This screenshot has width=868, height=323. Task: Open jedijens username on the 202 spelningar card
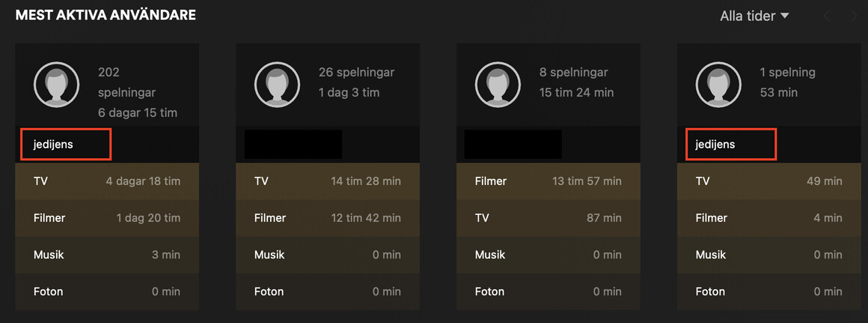[x=54, y=144]
